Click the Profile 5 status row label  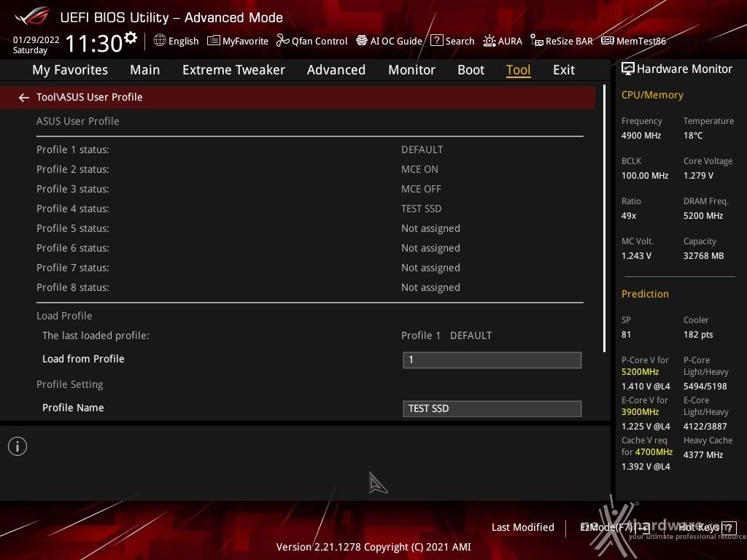click(72, 228)
